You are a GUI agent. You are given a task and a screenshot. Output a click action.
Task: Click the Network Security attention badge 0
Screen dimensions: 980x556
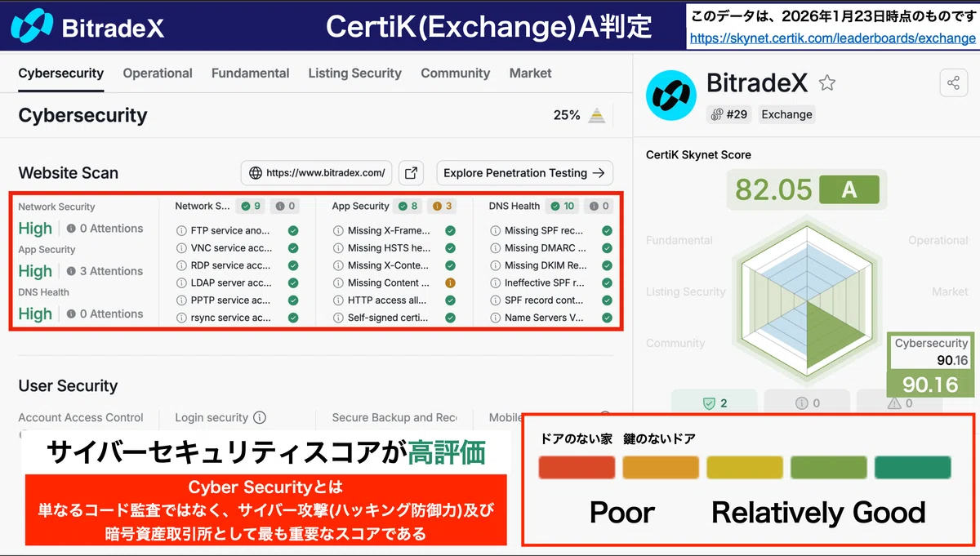coord(284,207)
